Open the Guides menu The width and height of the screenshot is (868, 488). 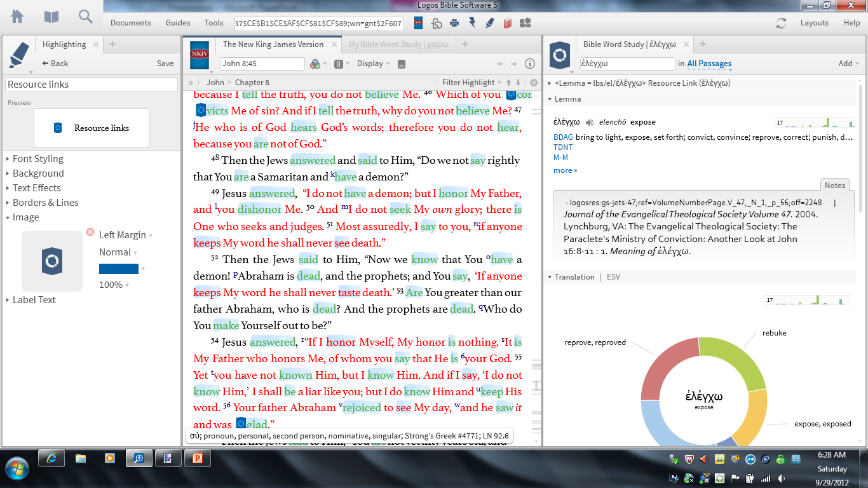click(178, 23)
